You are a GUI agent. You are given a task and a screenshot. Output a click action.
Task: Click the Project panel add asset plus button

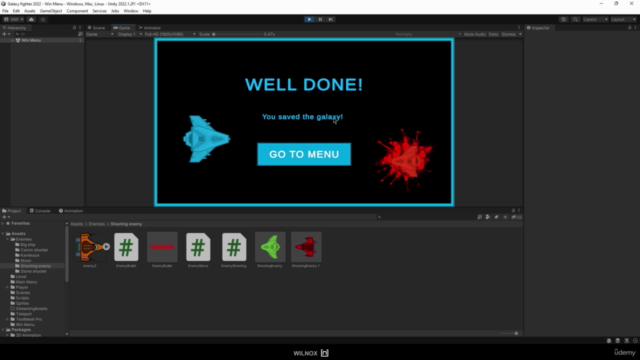click(6, 217)
